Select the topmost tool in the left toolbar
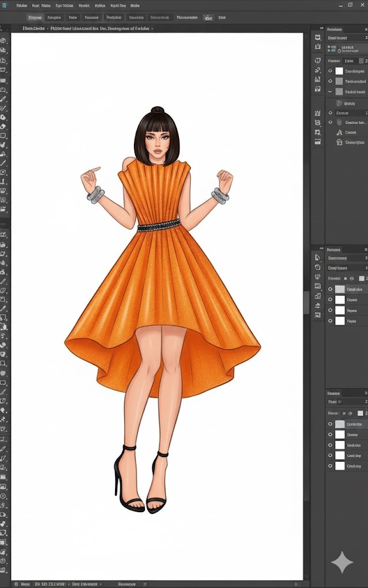 pos(3,41)
